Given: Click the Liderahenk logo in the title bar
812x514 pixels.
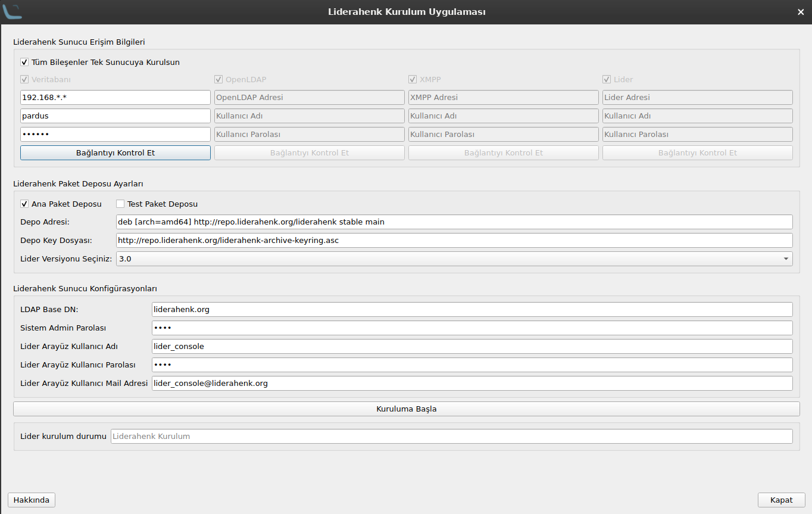Looking at the screenshot, I should (12, 11).
